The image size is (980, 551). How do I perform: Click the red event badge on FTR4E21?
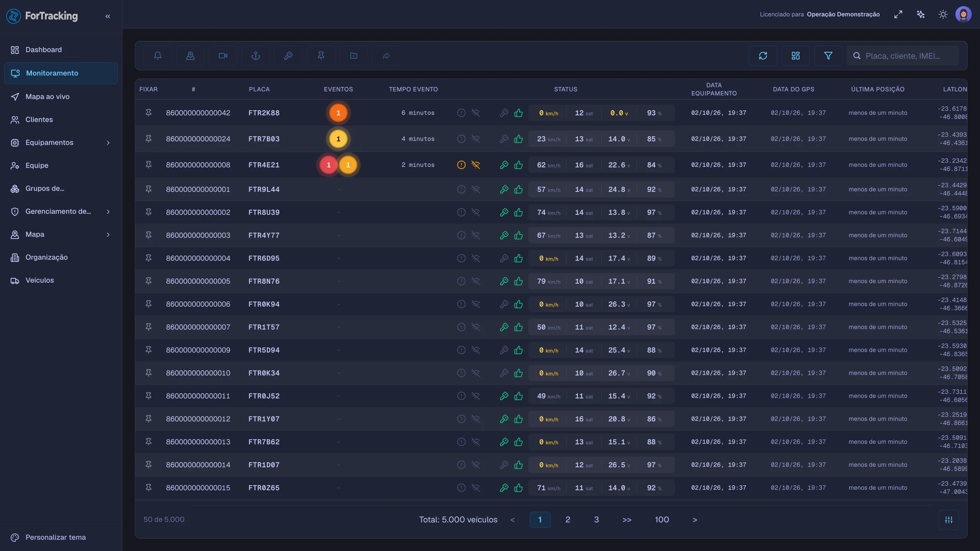coord(328,165)
